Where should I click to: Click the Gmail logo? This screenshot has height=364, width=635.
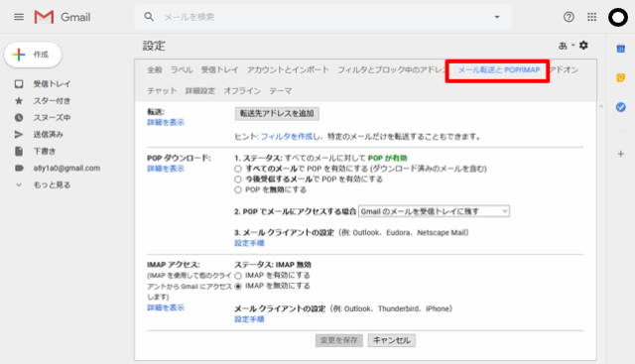tap(63, 17)
